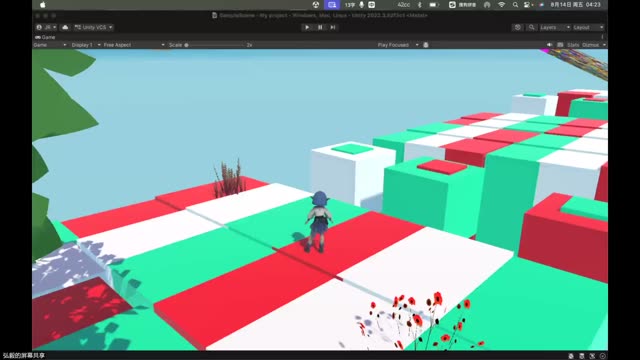Open the Play Focused dropdown

click(x=398, y=45)
